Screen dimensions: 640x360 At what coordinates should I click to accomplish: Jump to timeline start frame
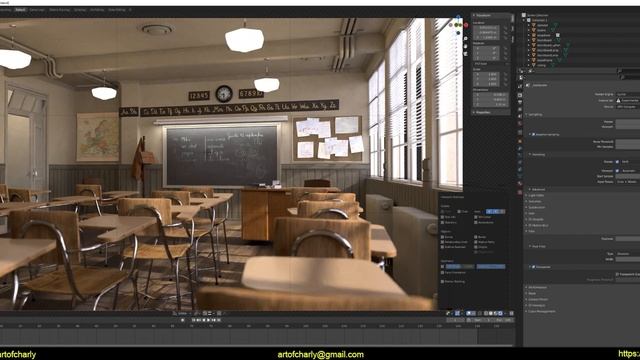(x=193, y=320)
